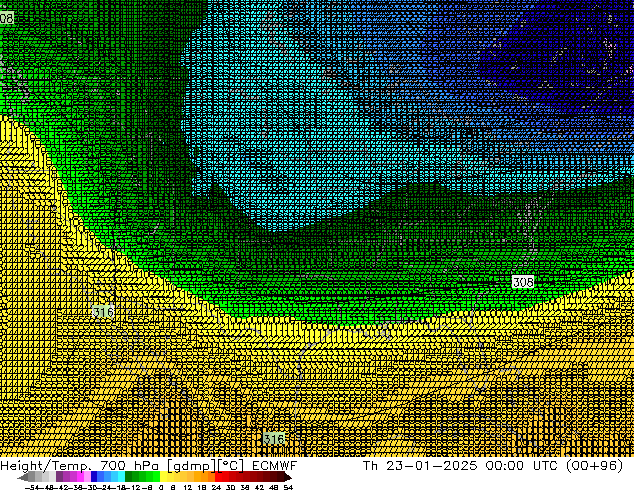Click the gray arrow at the legend's cold end
Screen dimensions: 634x490
click(23, 477)
